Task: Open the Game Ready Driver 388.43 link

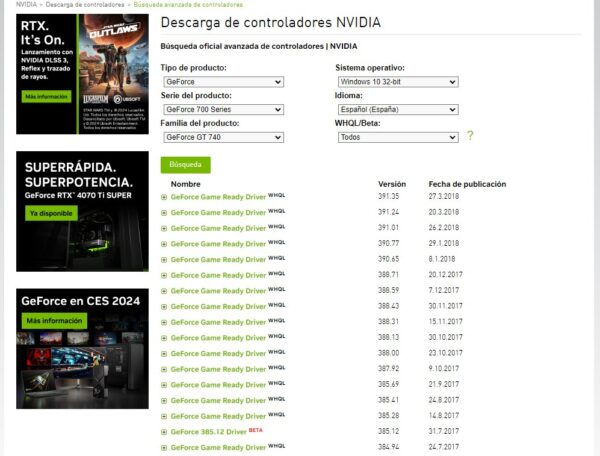Action: point(218,307)
